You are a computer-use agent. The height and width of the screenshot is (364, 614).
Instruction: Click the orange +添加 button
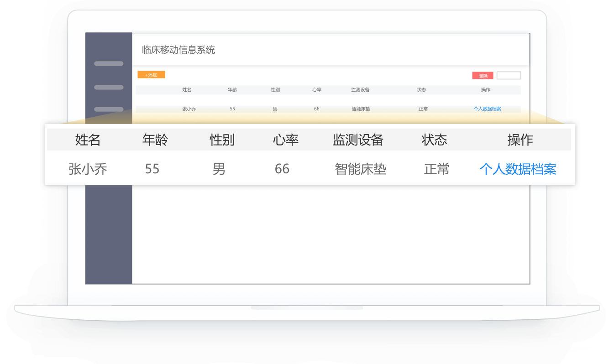[x=151, y=75]
